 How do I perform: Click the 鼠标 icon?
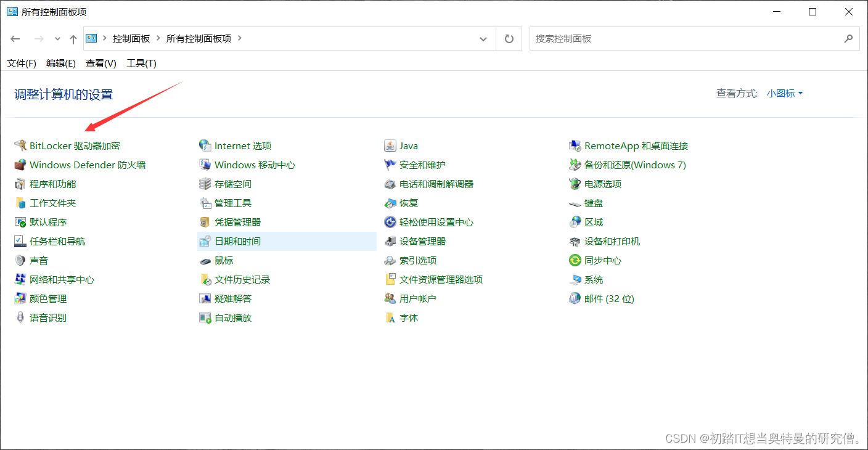click(205, 261)
